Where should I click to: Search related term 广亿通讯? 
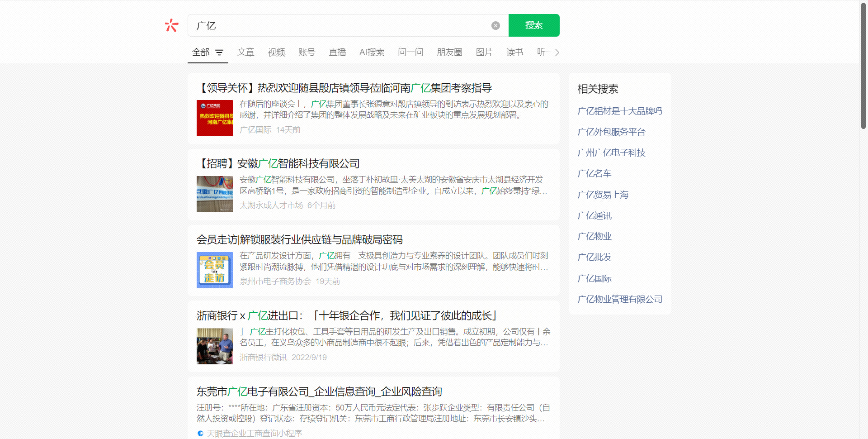(x=594, y=215)
